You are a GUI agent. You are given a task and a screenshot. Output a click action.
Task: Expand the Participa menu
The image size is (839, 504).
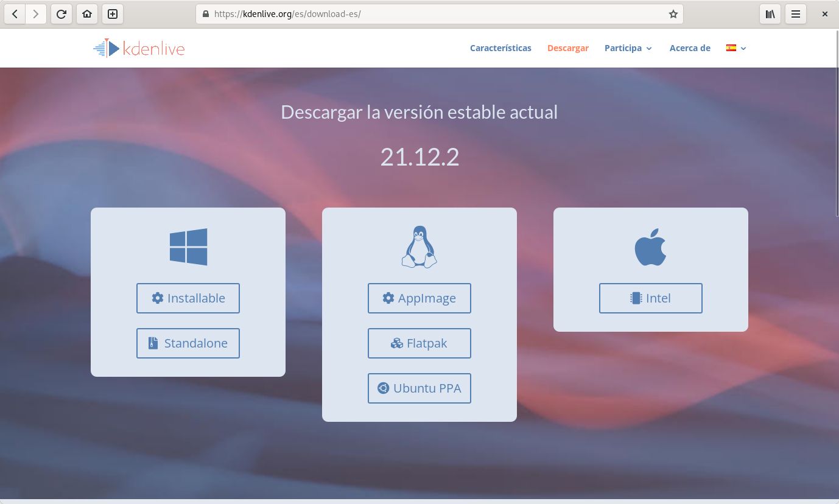coord(628,48)
